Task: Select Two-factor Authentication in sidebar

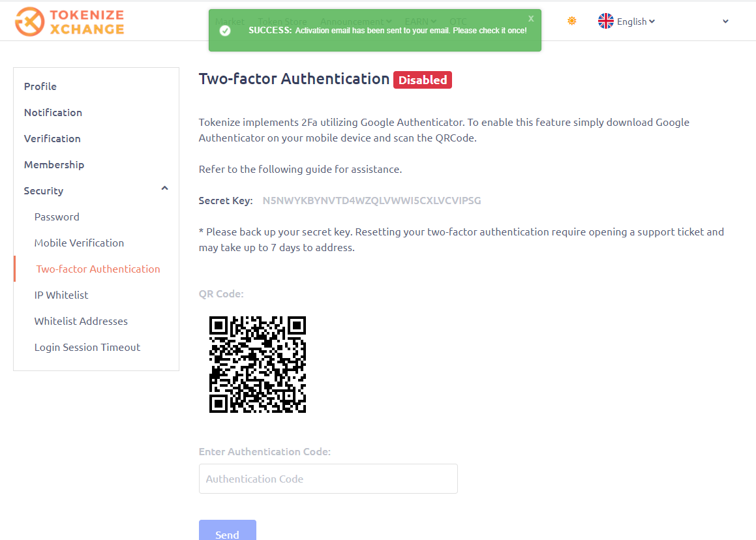Action: (x=98, y=269)
